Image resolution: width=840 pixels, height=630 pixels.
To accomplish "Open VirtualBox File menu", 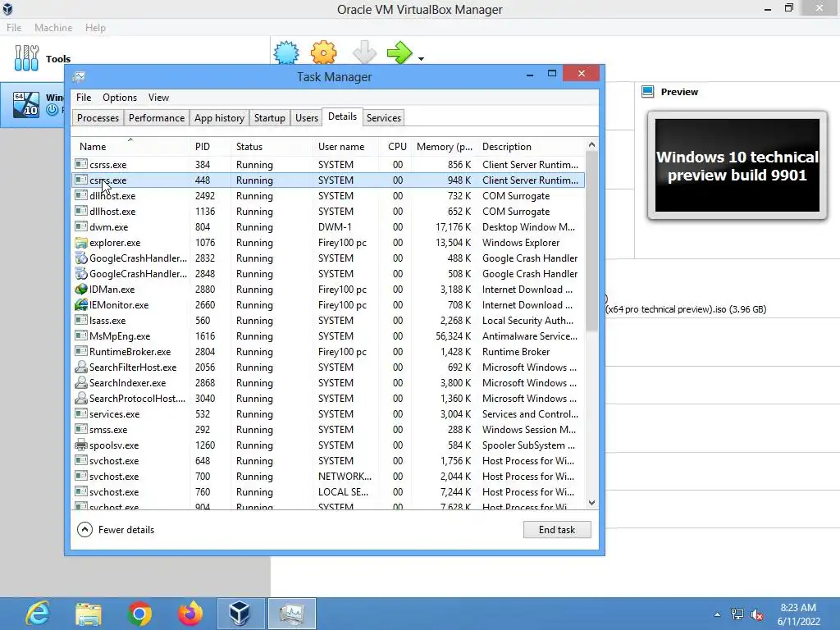I will tap(14, 27).
